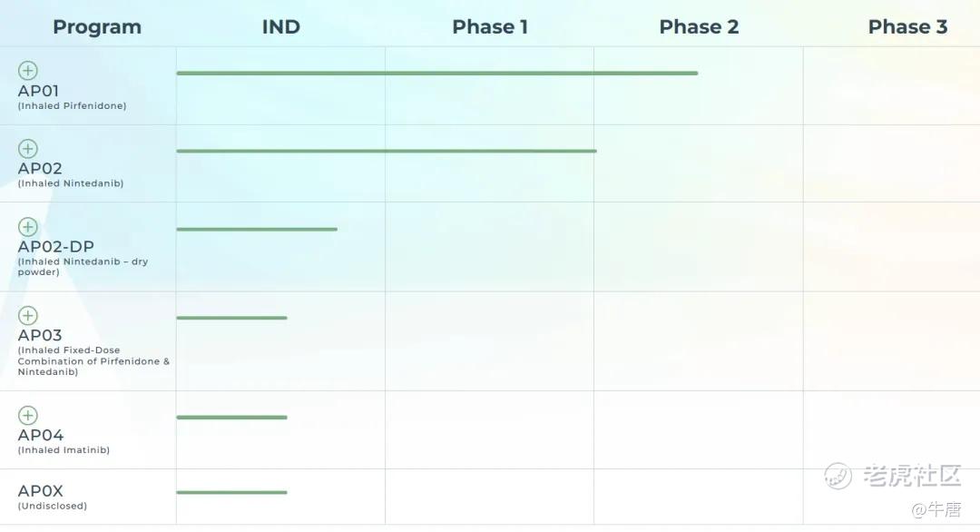The height and width of the screenshot is (532, 980).
Task: Click the plus circle above AP03
Action: click(27, 316)
